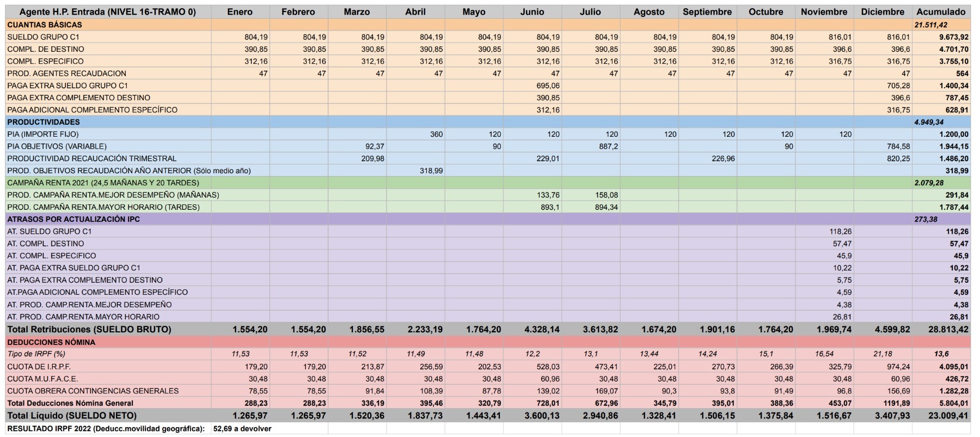Select the Acumulado column header
Screen dimensions: 980x437
click(940, 12)
